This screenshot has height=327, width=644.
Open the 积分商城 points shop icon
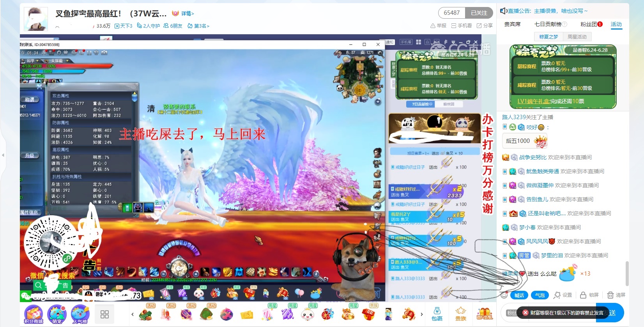(34, 315)
